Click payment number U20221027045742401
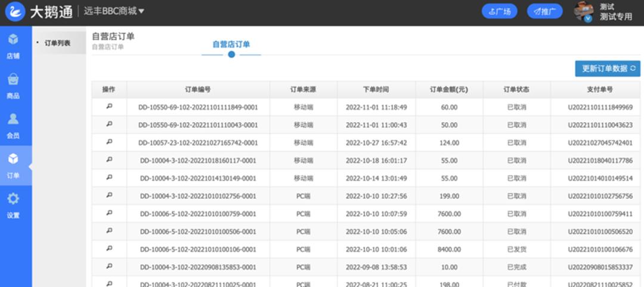This screenshot has height=287, width=644. [600, 143]
